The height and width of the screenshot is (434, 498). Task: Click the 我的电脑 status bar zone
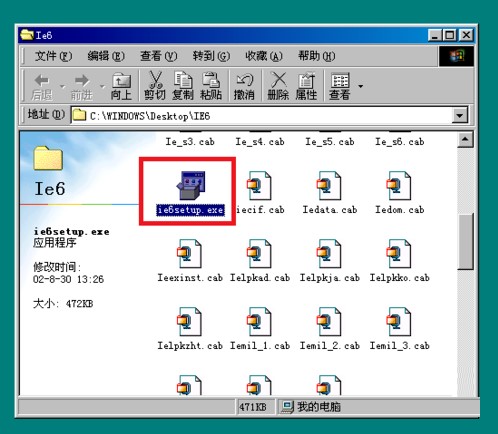click(x=378, y=407)
